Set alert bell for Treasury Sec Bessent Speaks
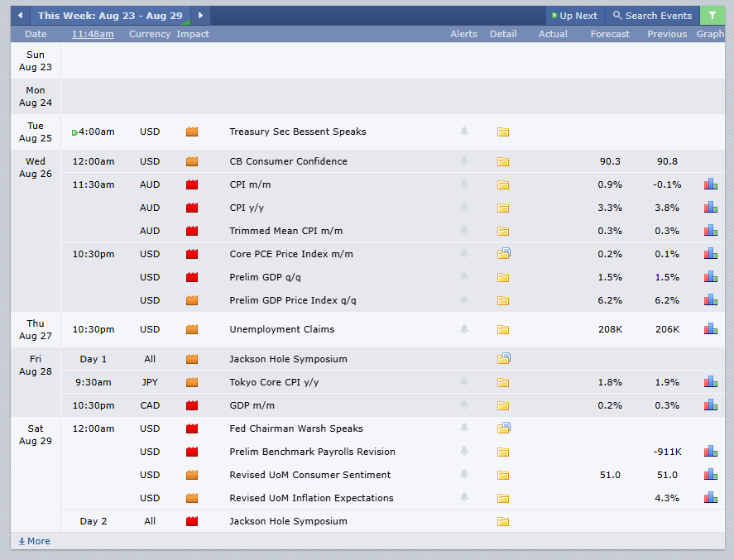734x560 pixels. coord(464,132)
